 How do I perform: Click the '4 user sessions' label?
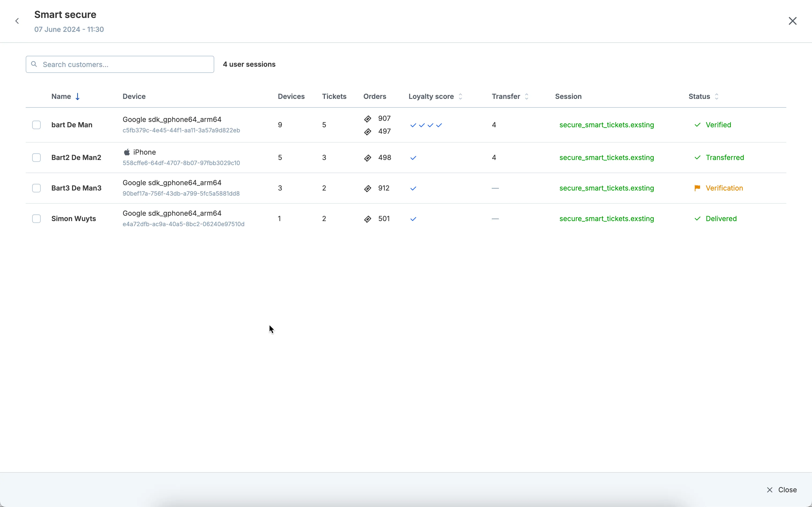[249, 64]
